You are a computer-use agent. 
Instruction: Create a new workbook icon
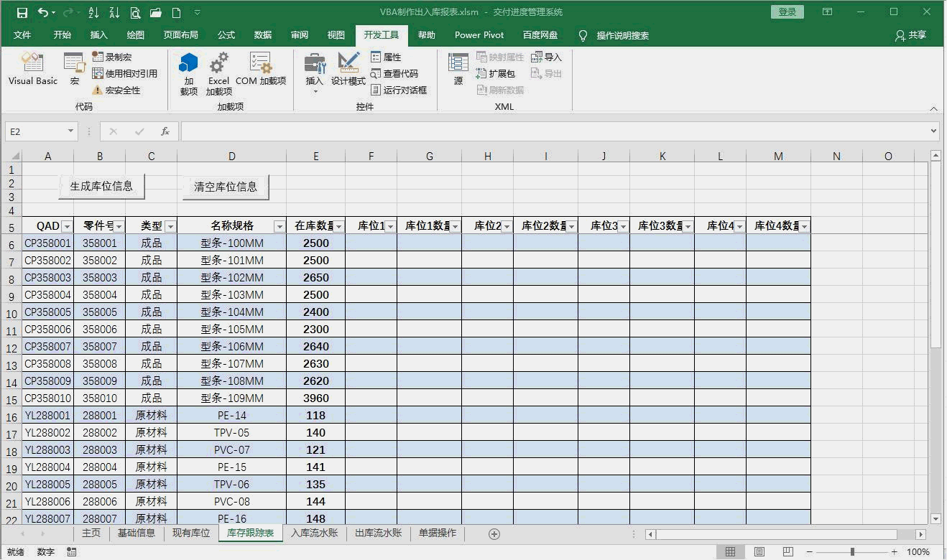point(176,12)
